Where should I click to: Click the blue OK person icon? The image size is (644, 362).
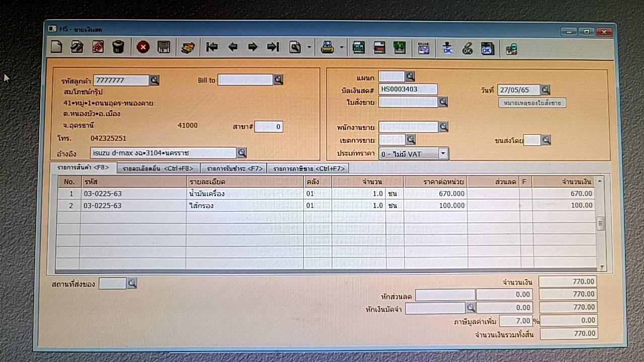(447, 48)
